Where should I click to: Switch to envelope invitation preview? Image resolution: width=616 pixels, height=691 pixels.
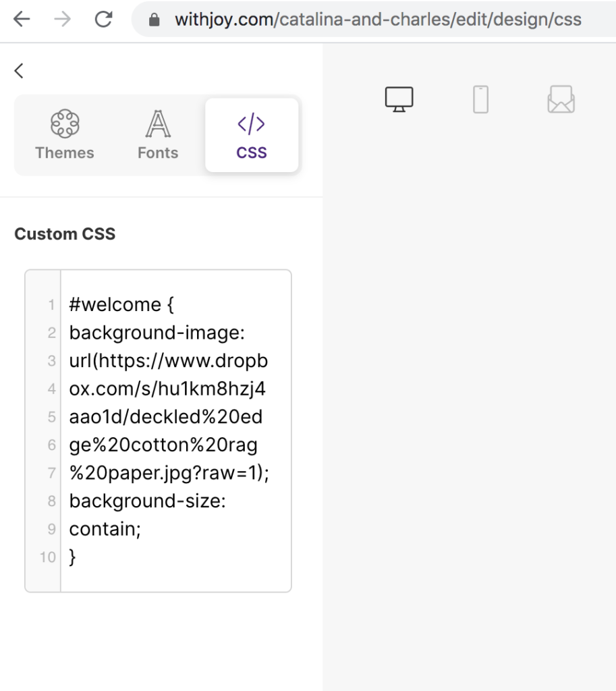pos(561,99)
